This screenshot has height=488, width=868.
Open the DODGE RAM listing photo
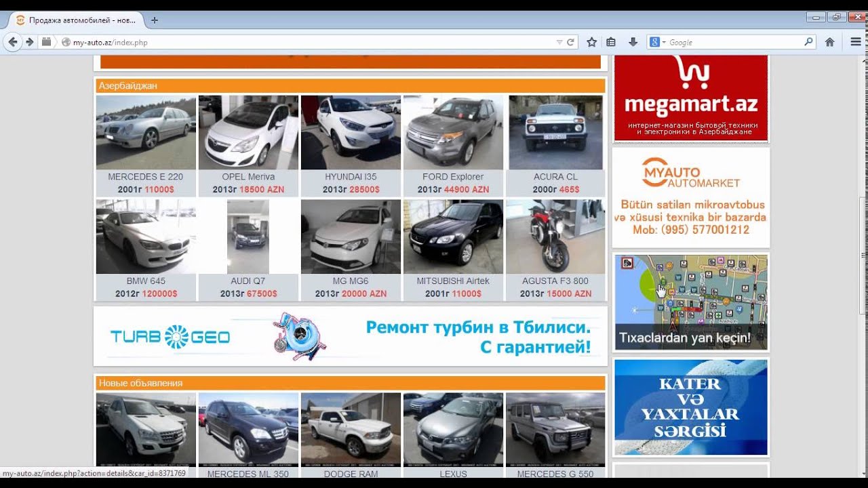tap(351, 430)
